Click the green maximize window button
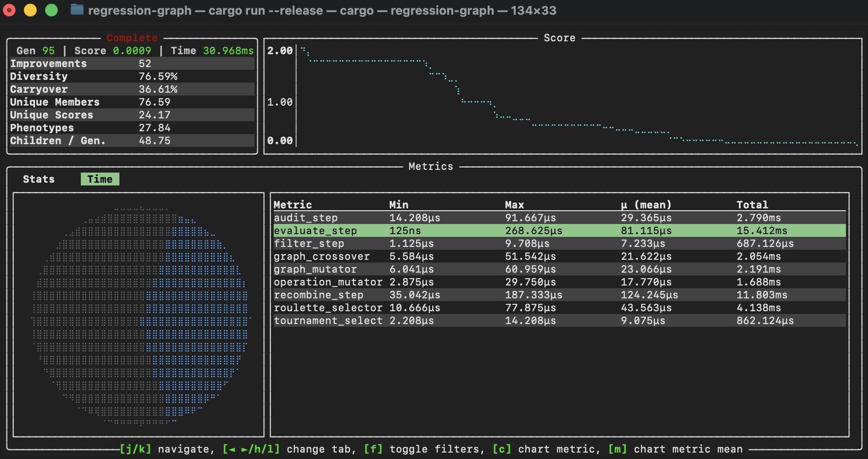This screenshot has width=868, height=459. pos(51,10)
